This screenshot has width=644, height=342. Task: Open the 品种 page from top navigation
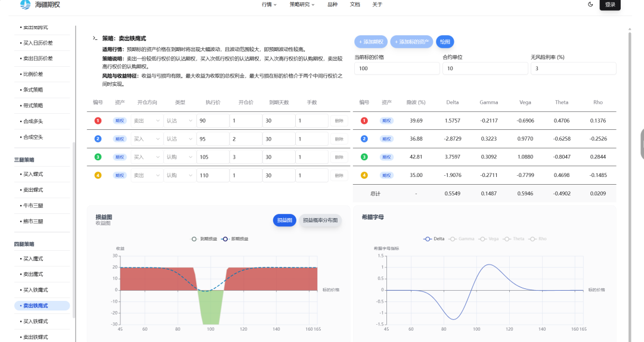[332, 4]
